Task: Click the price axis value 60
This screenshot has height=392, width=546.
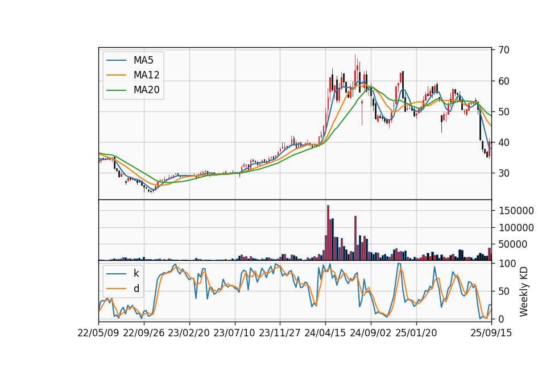Action: (504, 81)
